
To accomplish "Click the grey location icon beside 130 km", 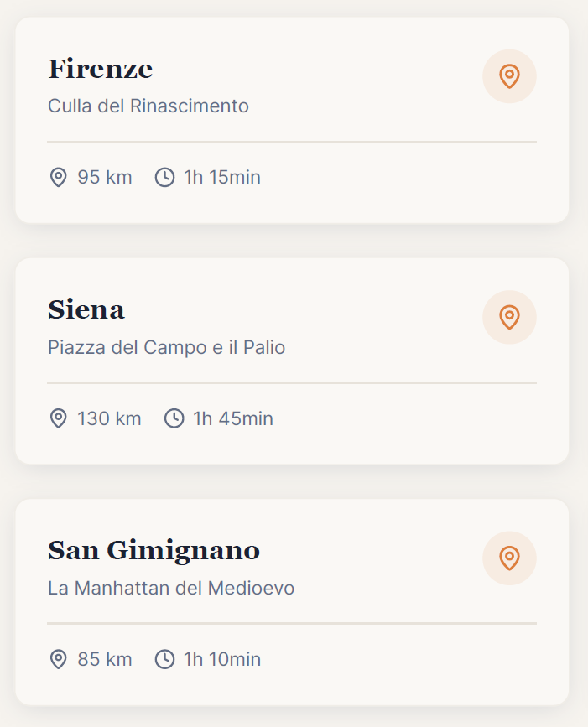I will point(58,418).
